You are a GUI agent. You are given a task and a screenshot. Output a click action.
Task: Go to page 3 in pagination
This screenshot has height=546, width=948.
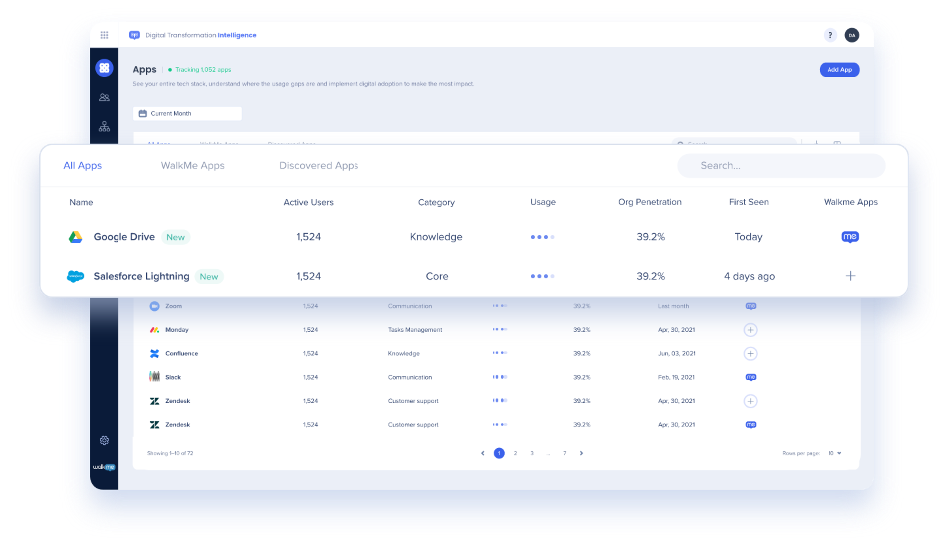[532, 453]
